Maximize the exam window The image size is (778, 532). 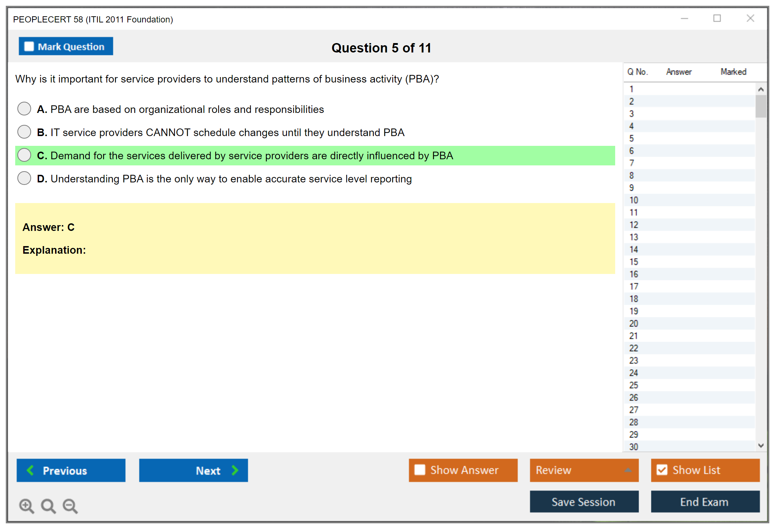[717, 18]
